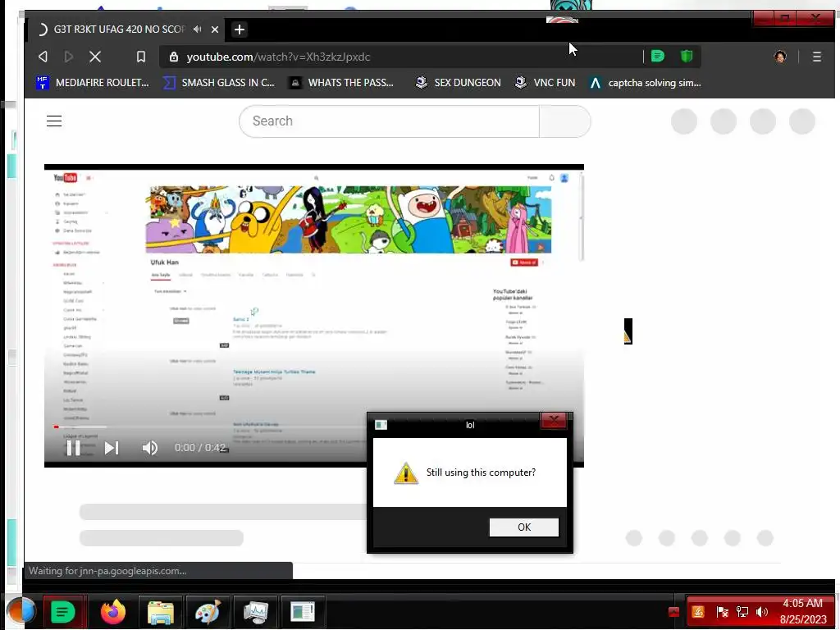Screen dimensions: 840x630
Task: Open Paint from the taskbar
Action: tap(208, 612)
